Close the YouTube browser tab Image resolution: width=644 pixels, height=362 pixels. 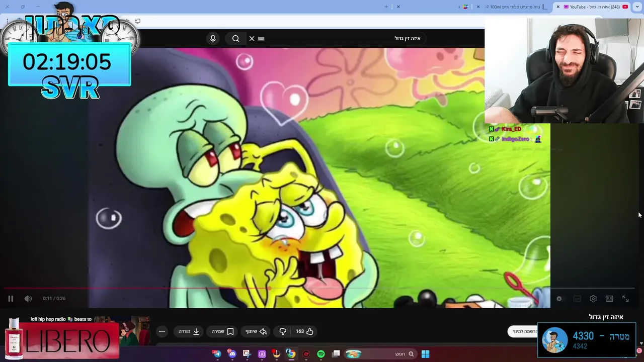[x=558, y=7]
